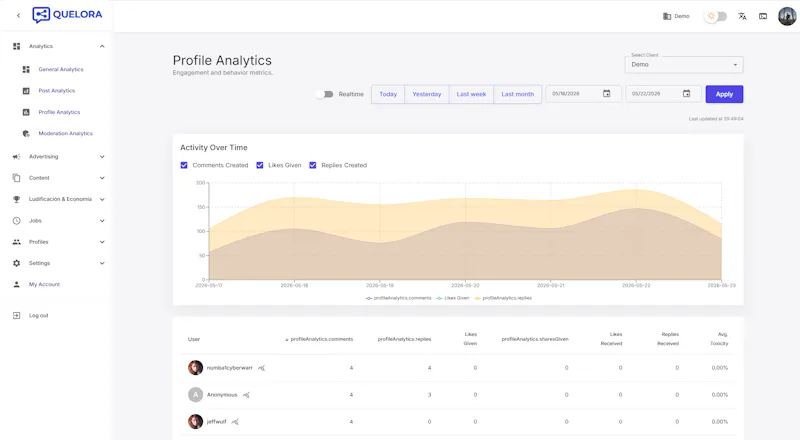Click the Advertising megaphone icon
Viewport: 800px width, 440px height.
[x=16, y=157]
